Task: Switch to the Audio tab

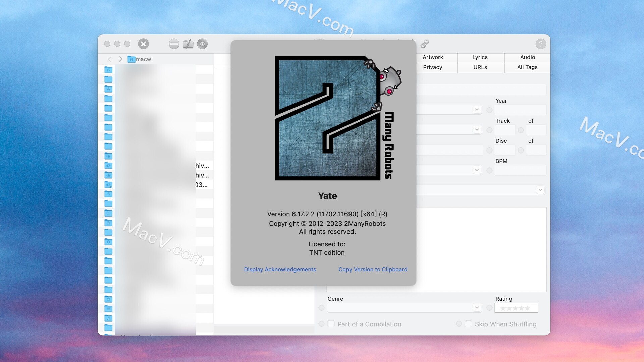Action: pyautogui.click(x=527, y=57)
